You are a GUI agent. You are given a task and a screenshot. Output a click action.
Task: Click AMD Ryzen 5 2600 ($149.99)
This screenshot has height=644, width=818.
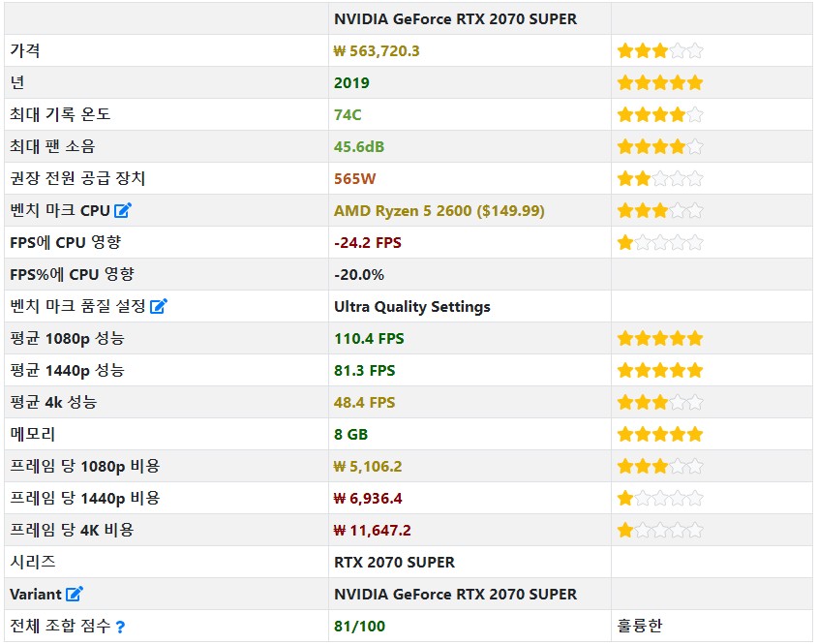439,211
